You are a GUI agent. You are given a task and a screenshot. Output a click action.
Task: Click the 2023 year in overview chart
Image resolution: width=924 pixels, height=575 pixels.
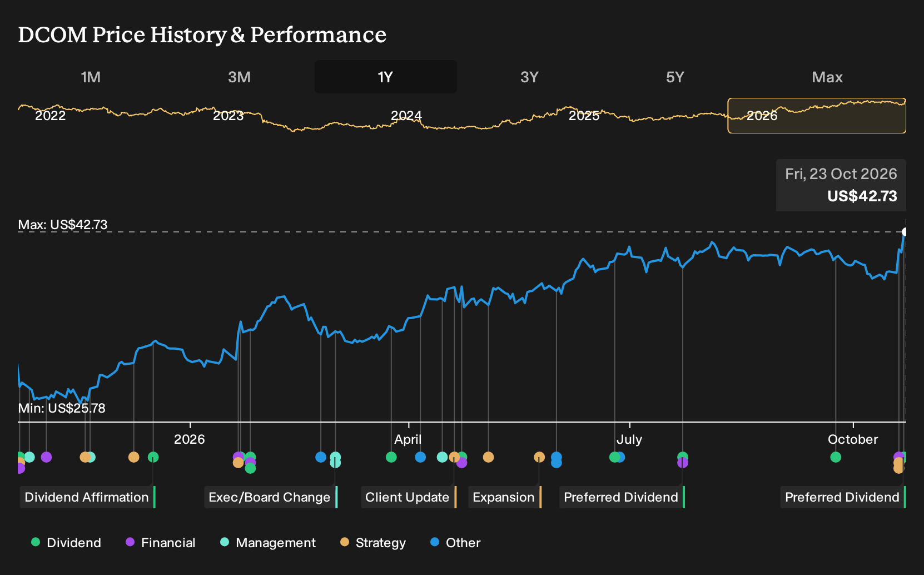pyautogui.click(x=228, y=116)
